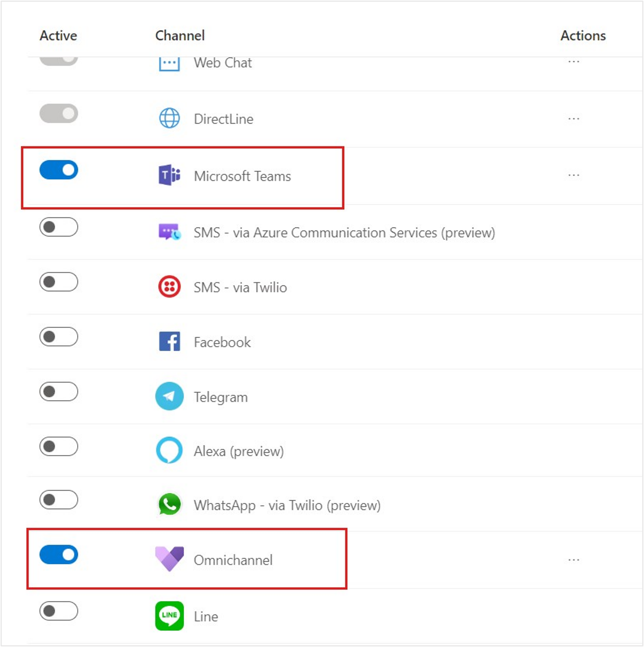Click the Channel column header
This screenshot has height=647, width=644.
(180, 35)
